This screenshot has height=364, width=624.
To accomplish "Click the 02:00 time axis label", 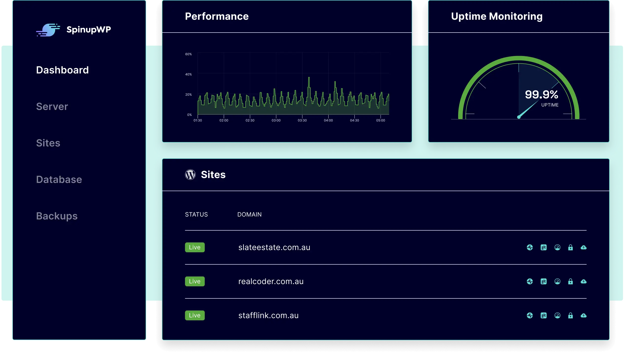I will point(224,121).
